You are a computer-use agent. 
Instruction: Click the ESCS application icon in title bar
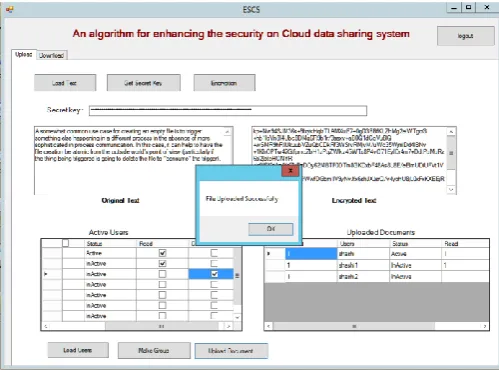click(x=9, y=9)
